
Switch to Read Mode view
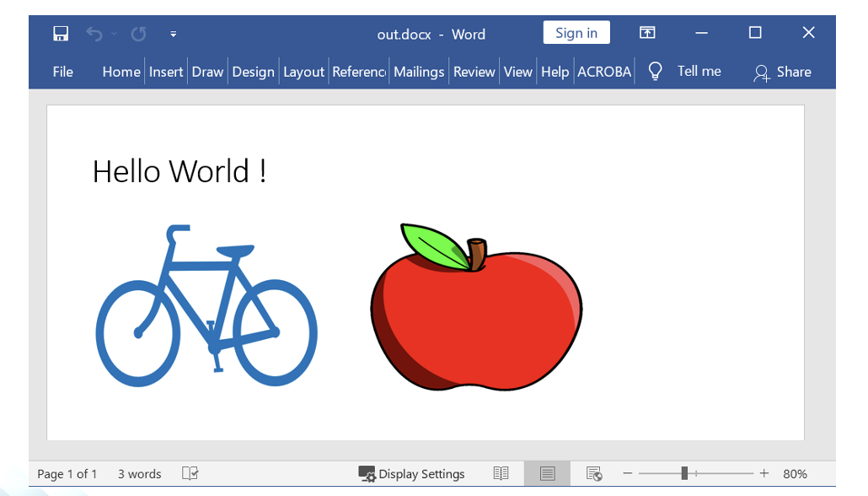pos(501,474)
